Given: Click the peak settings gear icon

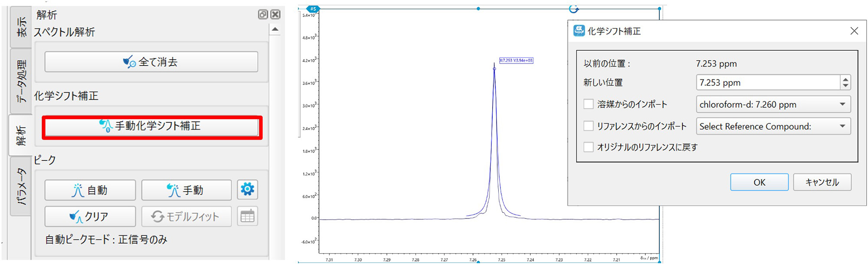Looking at the screenshot, I should 247,189.
